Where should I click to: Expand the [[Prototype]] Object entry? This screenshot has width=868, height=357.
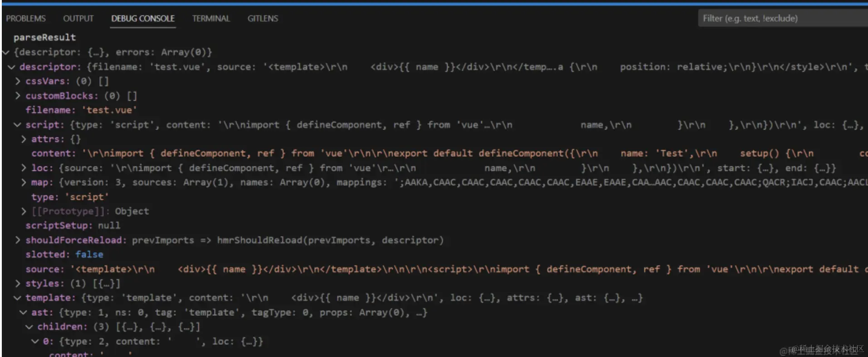[24, 211]
